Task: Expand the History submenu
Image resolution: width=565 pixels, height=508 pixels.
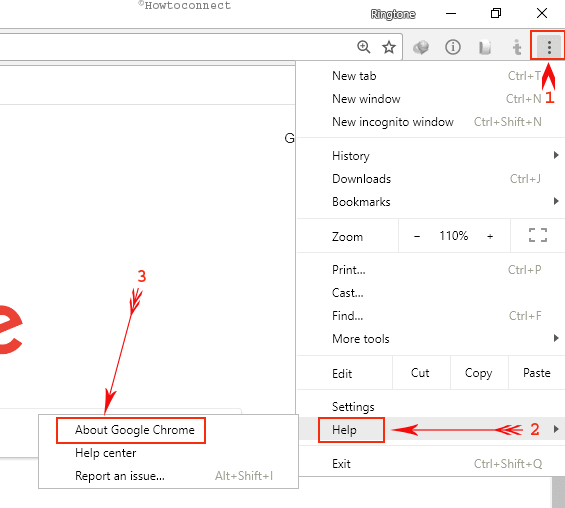Action: 431,156
